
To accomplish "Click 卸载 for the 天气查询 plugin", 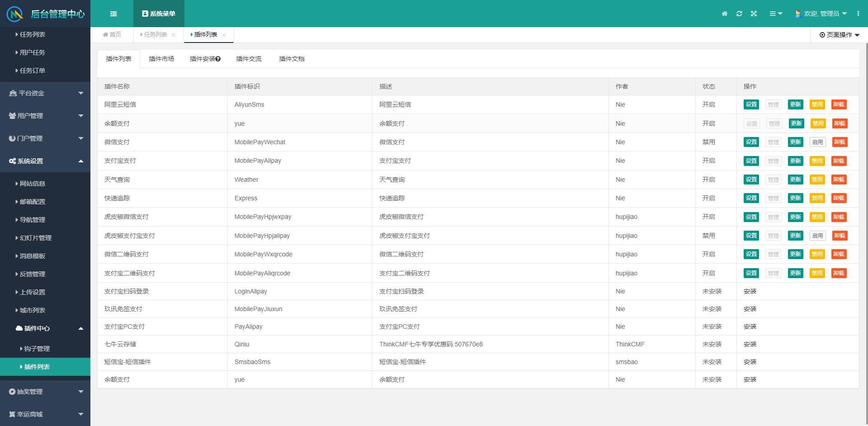I will click(839, 180).
